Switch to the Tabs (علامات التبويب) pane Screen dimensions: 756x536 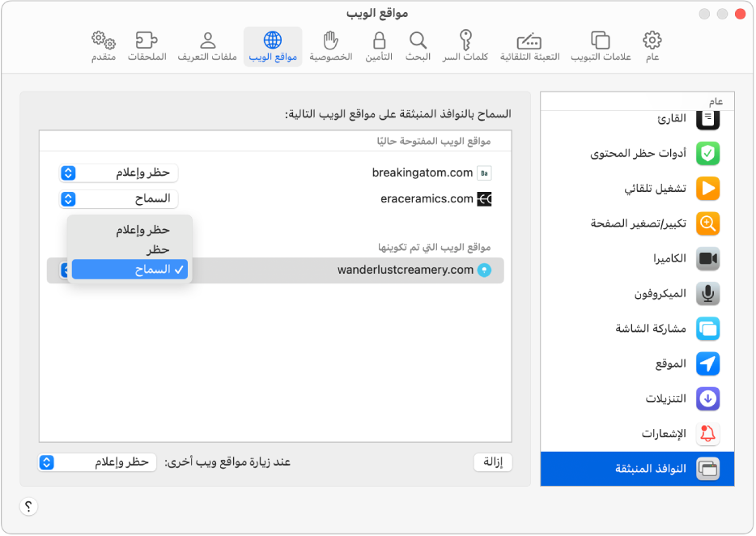[601, 40]
